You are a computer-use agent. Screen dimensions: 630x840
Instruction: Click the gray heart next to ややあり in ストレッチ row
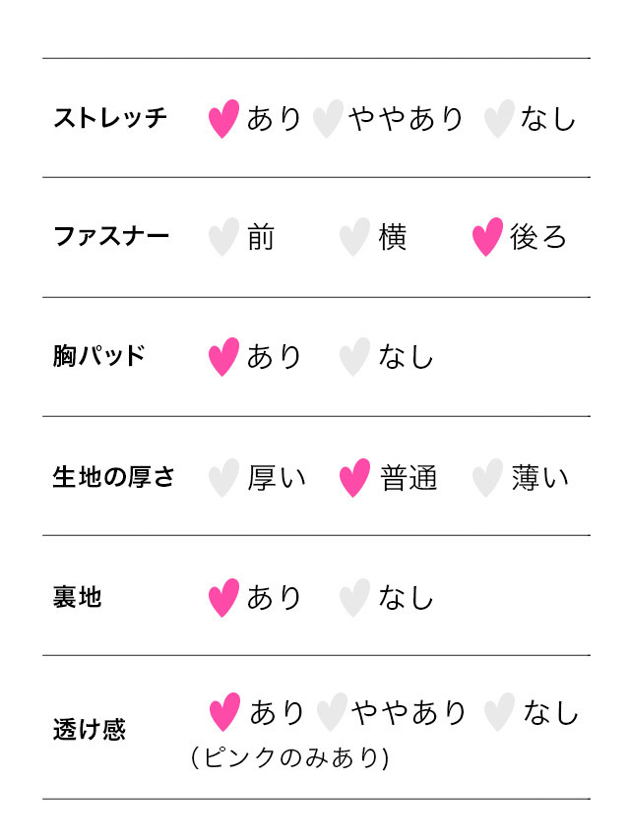point(328,118)
